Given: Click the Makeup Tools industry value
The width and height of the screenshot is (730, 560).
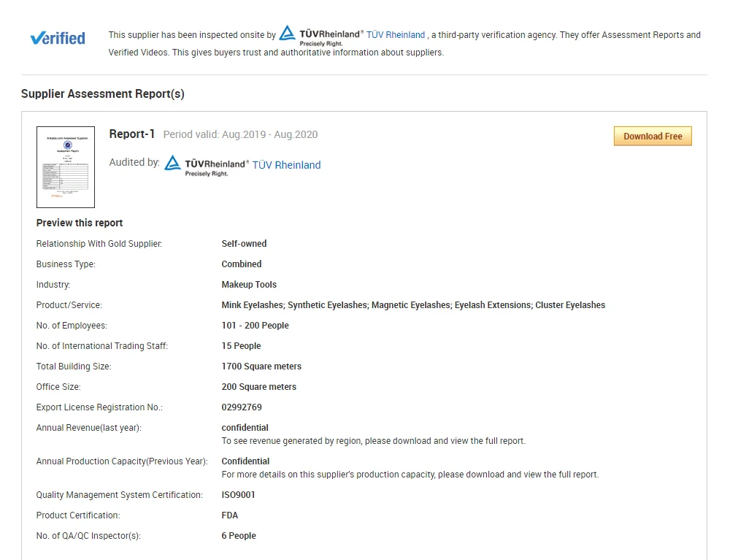Looking at the screenshot, I should click(249, 285).
